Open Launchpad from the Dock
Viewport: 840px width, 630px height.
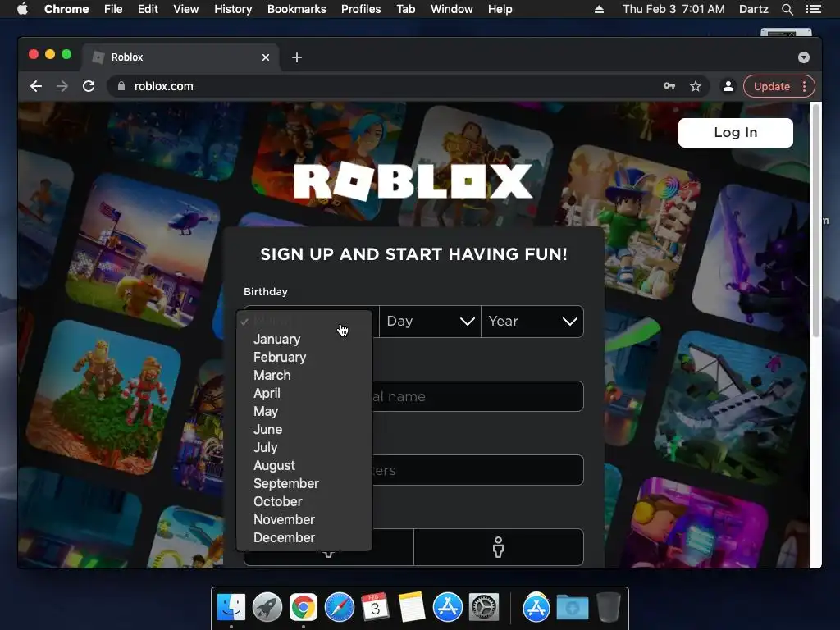pos(267,608)
